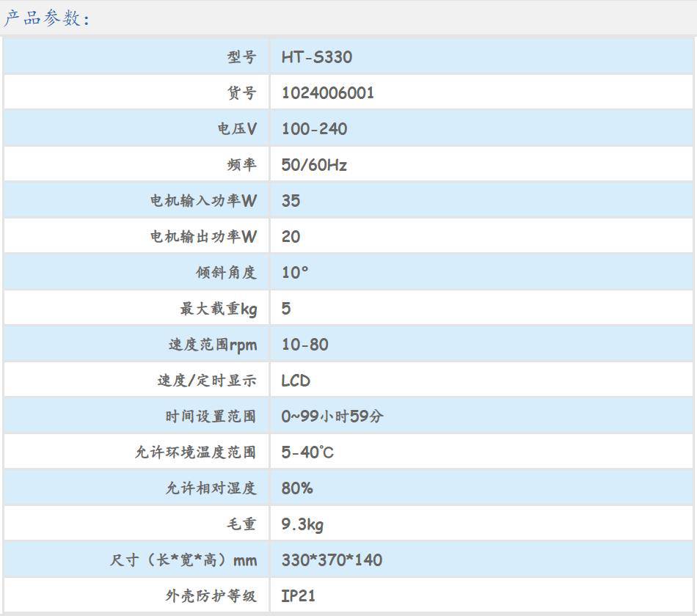Click the protection rating value IP21
This screenshot has height=616, width=697.
click(x=298, y=595)
